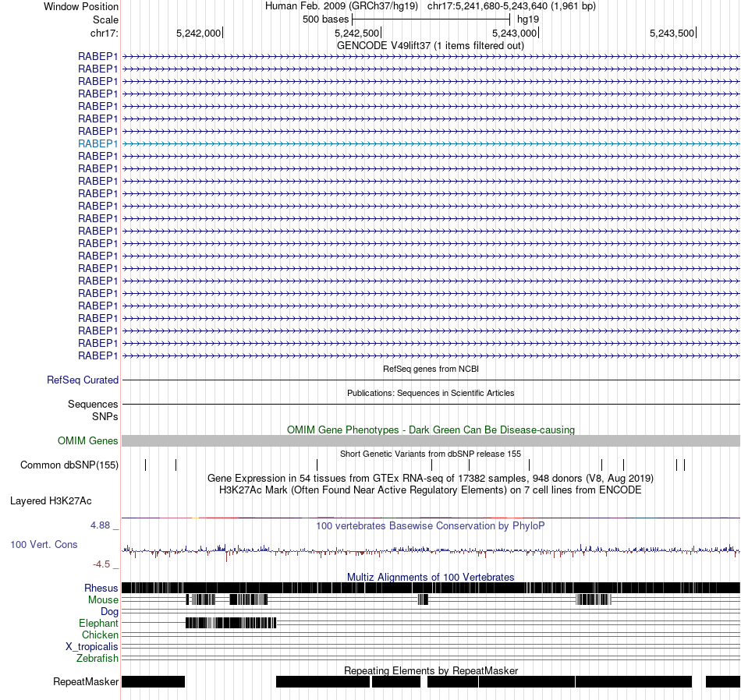Click the chr17: ruler label
This screenshot has height=700, width=741.
pos(104,33)
